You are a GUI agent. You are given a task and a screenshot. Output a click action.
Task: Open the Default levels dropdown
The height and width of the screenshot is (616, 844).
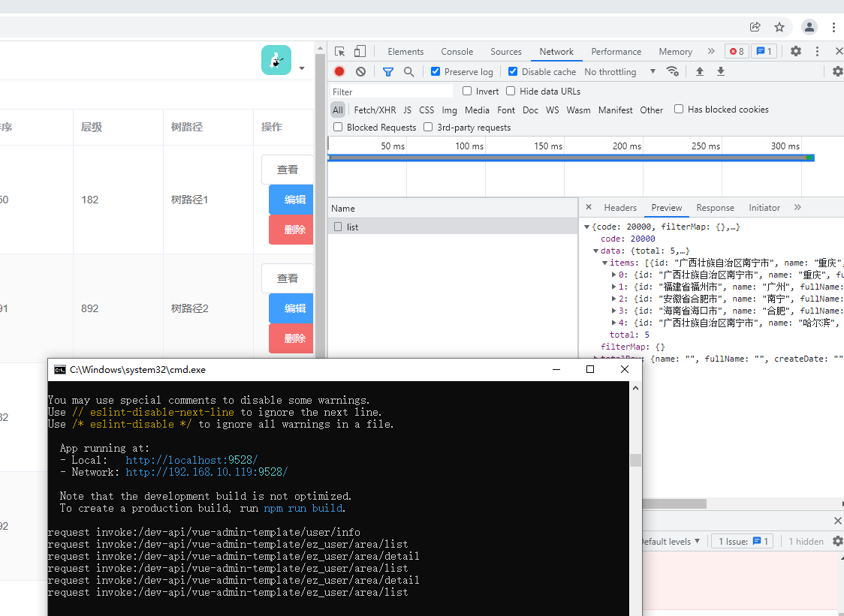[x=671, y=541]
